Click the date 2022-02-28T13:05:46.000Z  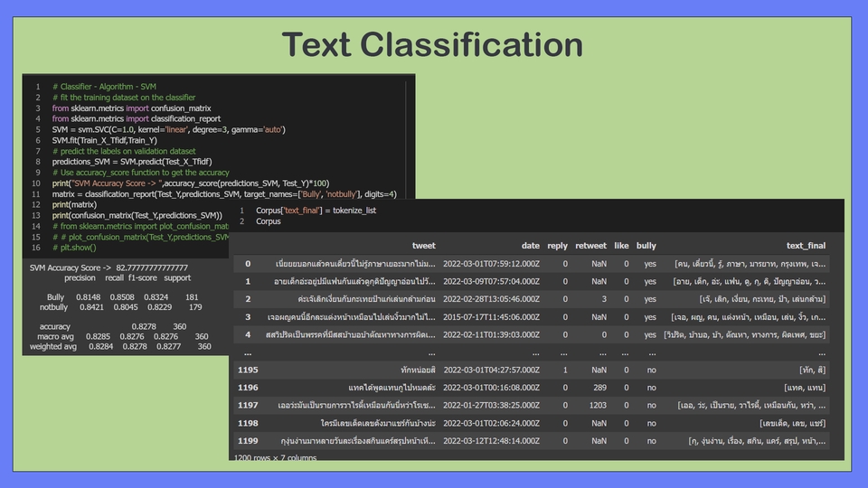(x=491, y=299)
